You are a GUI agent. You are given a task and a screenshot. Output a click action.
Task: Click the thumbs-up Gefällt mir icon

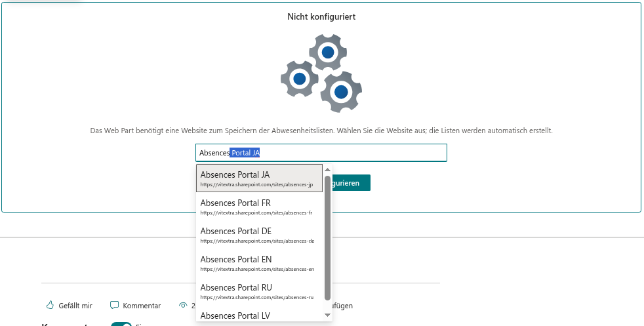(50, 305)
